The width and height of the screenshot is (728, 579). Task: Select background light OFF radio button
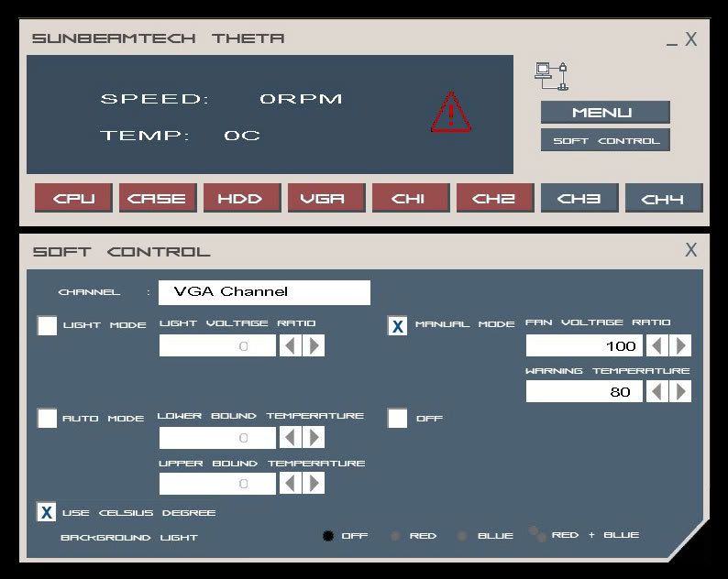[328, 536]
